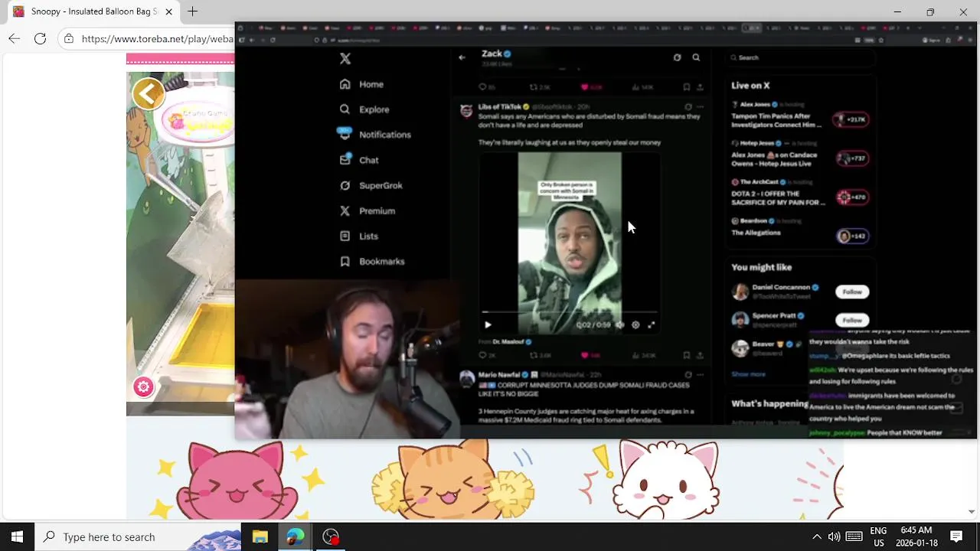Click the page scrollbar down arrow
This screenshot has width=980, height=551.
click(x=972, y=511)
